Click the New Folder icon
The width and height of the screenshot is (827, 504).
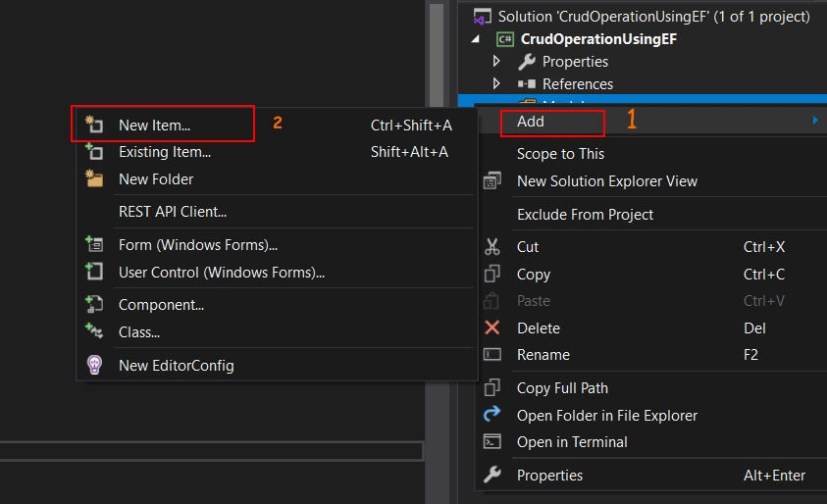[x=94, y=178]
